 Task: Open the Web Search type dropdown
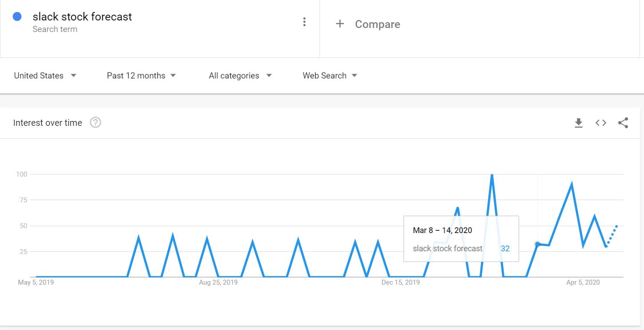pyautogui.click(x=330, y=76)
